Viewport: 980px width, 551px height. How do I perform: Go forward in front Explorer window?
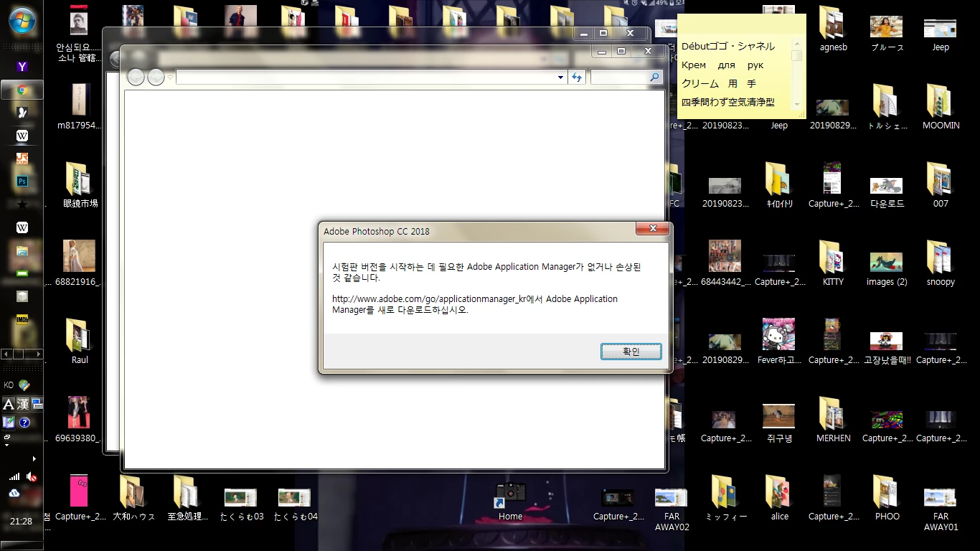(156, 77)
